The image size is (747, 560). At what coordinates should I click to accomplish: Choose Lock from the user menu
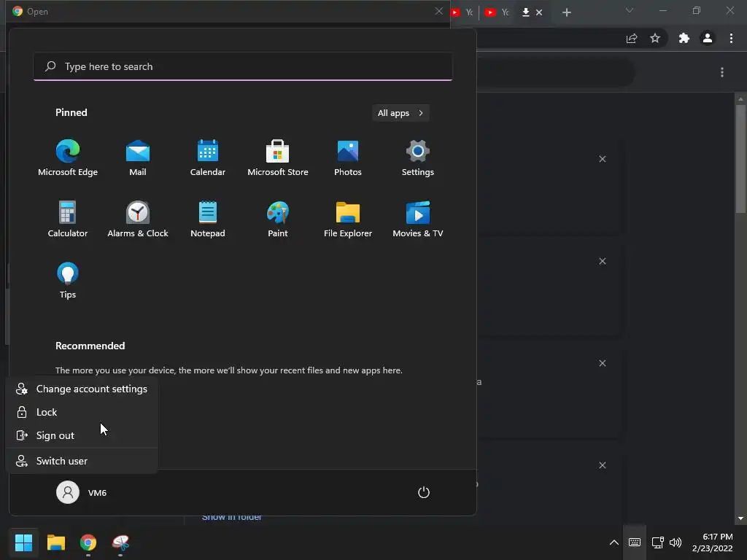point(82,413)
